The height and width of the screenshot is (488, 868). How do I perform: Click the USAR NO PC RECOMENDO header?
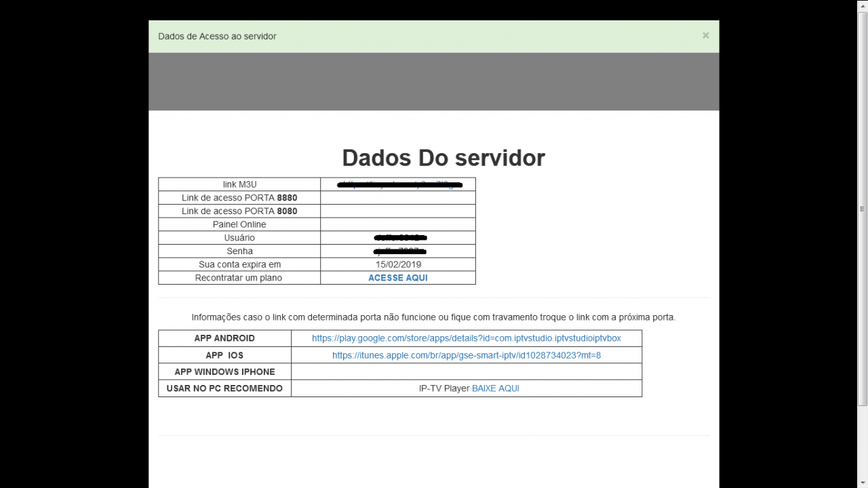click(224, 388)
